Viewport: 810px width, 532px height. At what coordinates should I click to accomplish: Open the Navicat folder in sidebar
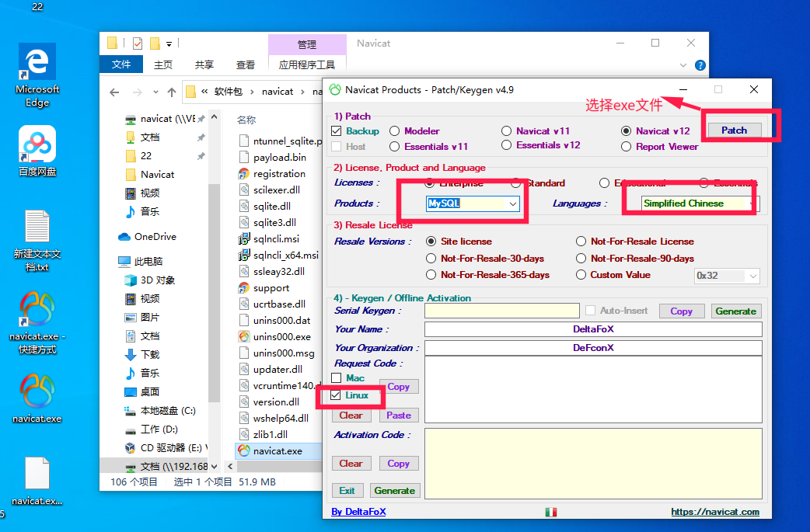point(157,175)
